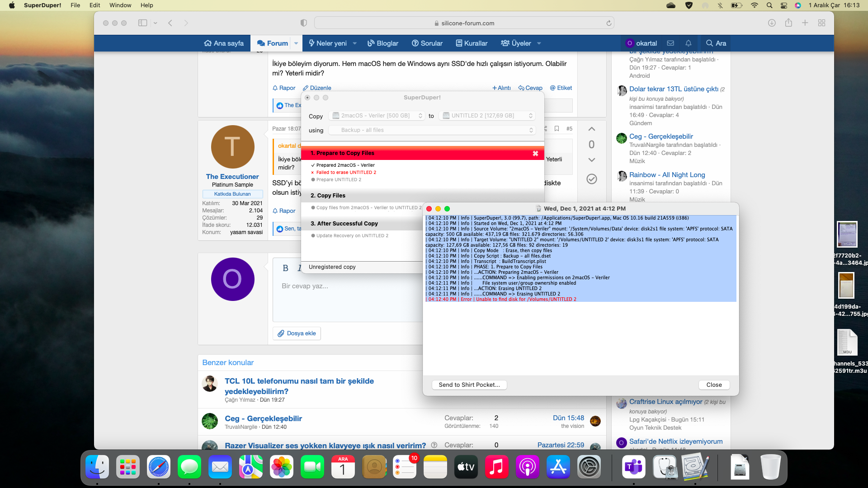Open Reminders app with 10 badge
Image resolution: width=868 pixels, height=488 pixels.
tap(405, 467)
